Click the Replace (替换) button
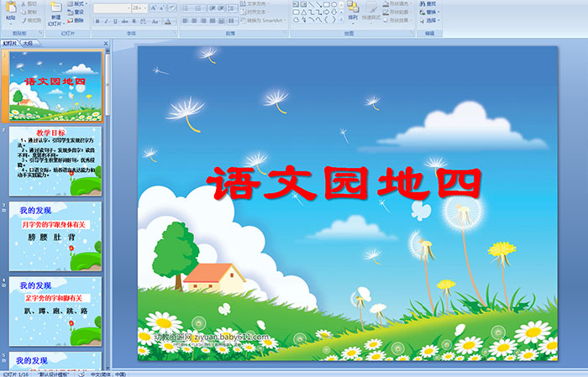 [429, 12]
